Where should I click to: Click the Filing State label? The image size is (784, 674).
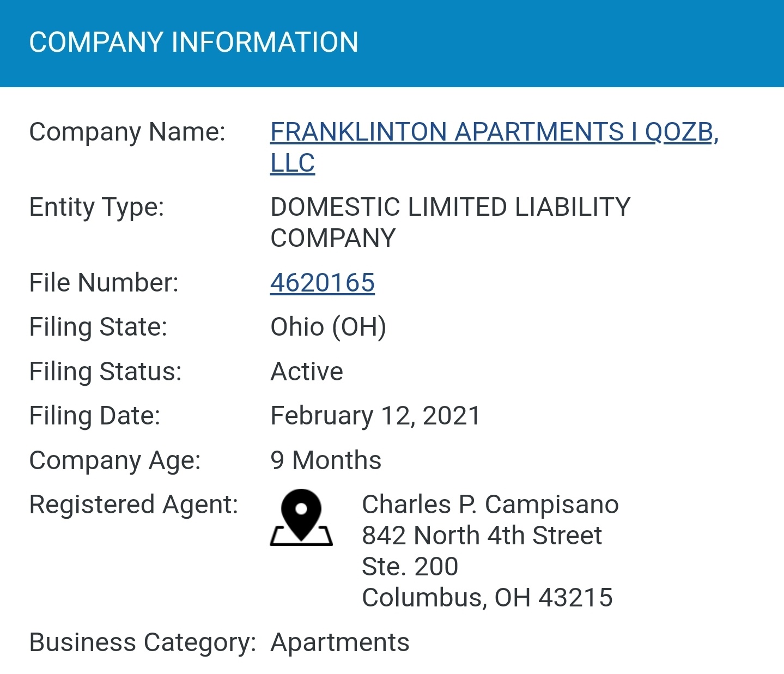98,327
